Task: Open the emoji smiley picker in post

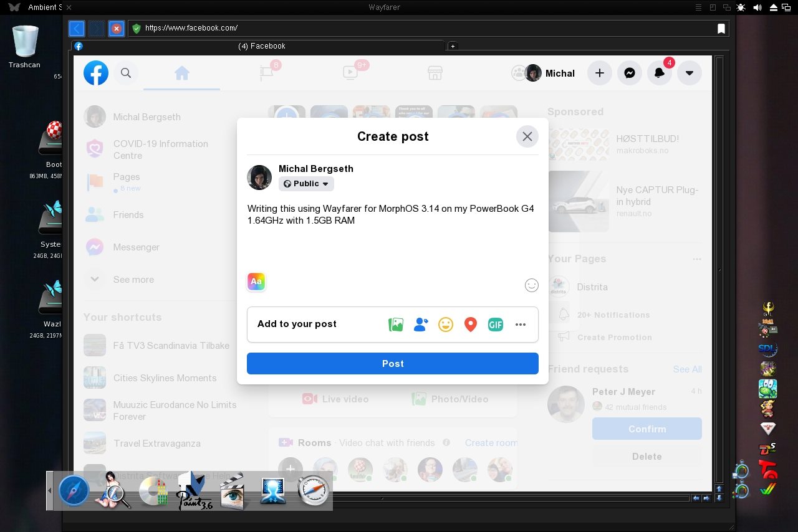Action: pyautogui.click(x=531, y=285)
